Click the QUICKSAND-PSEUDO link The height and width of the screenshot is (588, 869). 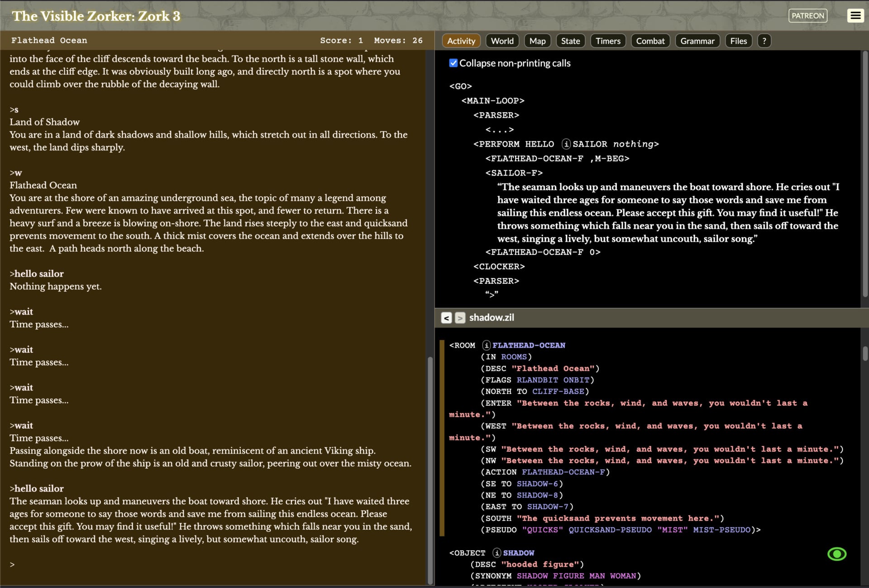(610, 530)
